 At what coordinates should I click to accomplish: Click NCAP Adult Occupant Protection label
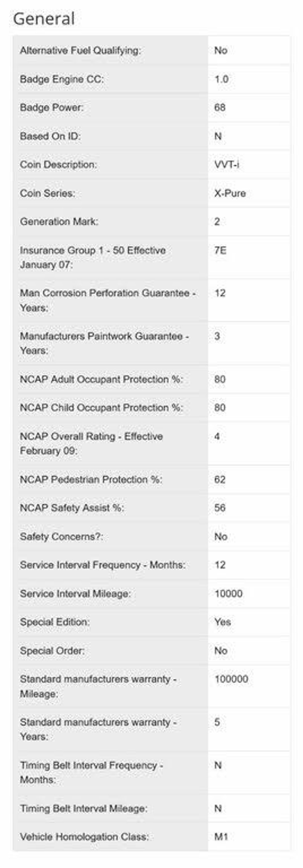(101, 379)
